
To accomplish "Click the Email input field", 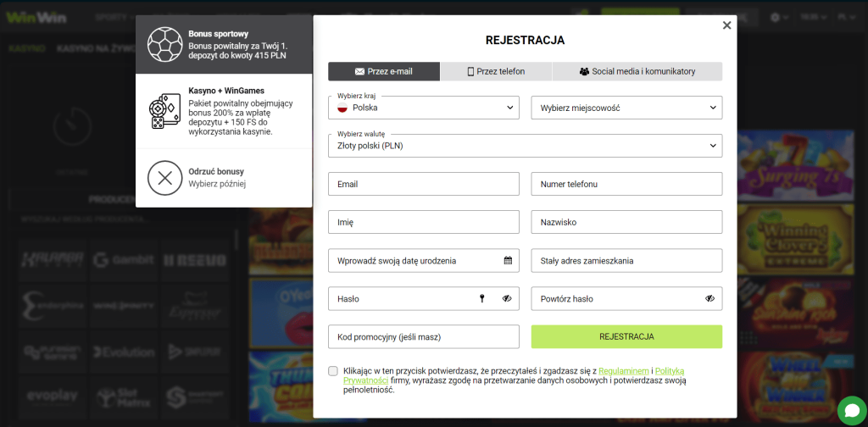I will coord(423,184).
